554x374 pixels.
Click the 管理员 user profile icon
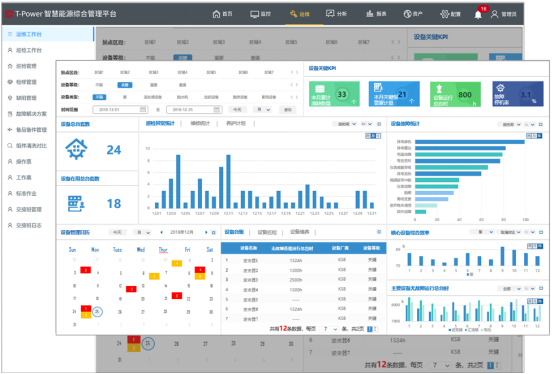tap(494, 14)
